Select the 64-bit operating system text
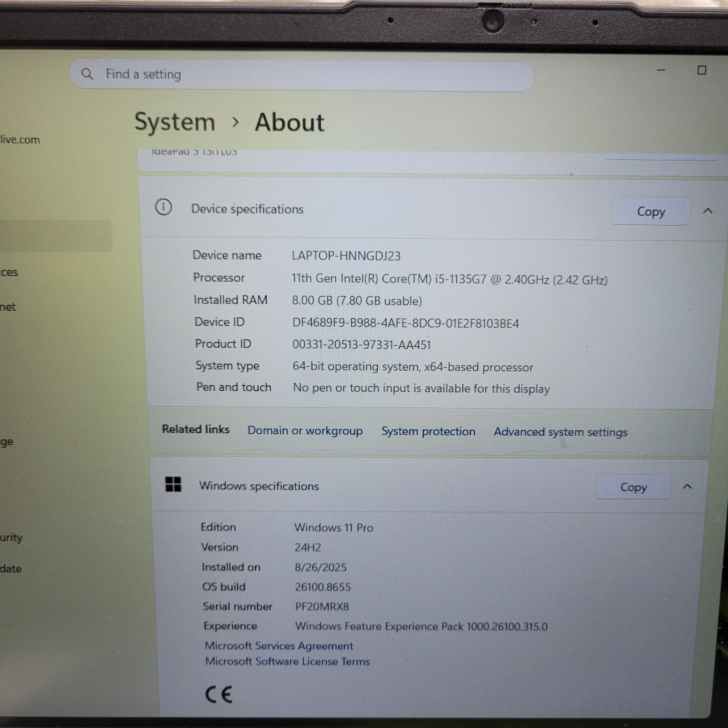 [413, 367]
